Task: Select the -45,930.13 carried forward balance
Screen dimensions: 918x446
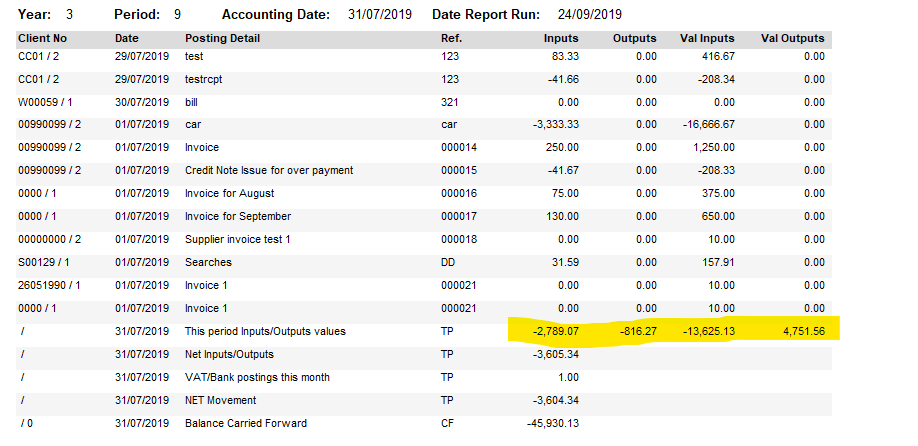Action: coord(553,423)
